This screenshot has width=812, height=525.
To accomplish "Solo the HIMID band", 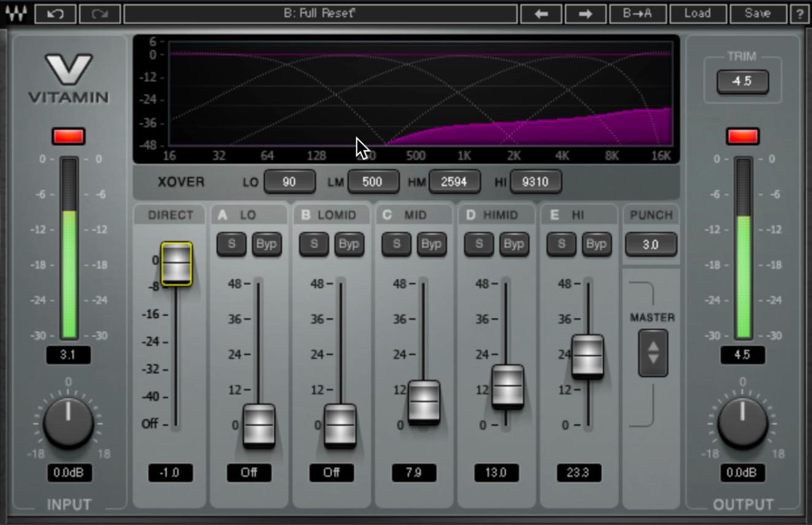I will point(479,244).
